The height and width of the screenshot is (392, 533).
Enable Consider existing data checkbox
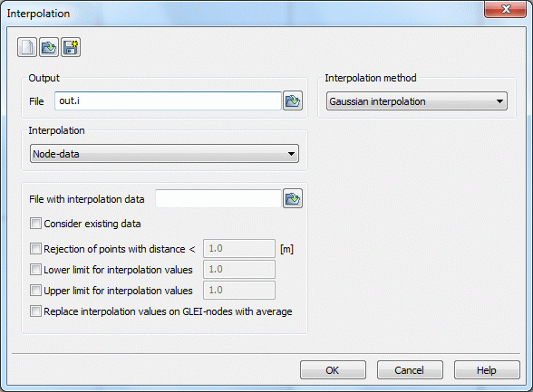click(x=35, y=224)
